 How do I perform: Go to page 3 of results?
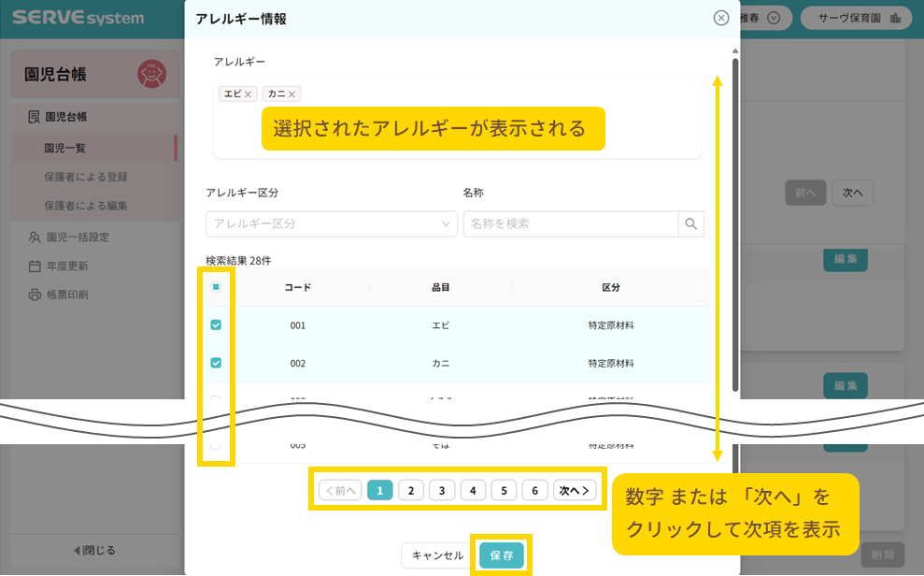[x=442, y=490]
